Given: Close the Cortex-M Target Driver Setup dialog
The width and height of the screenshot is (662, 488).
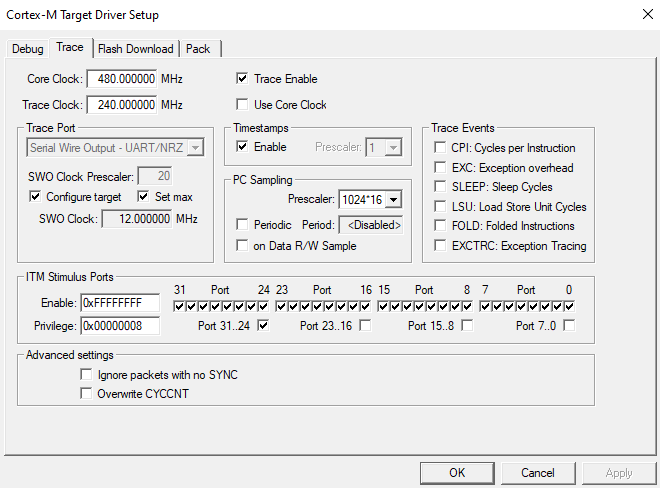Looking at the screenshot, I should tap(648, 14).
